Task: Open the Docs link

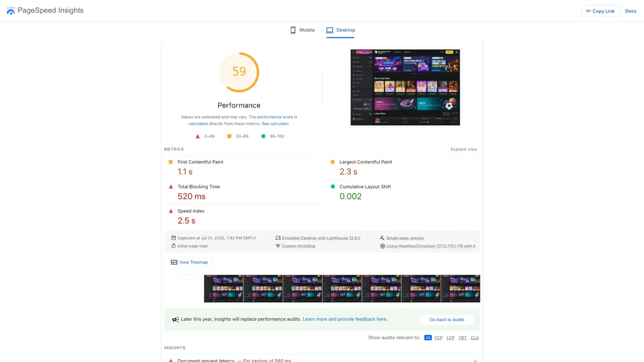Action: click(x=631, y=11)
